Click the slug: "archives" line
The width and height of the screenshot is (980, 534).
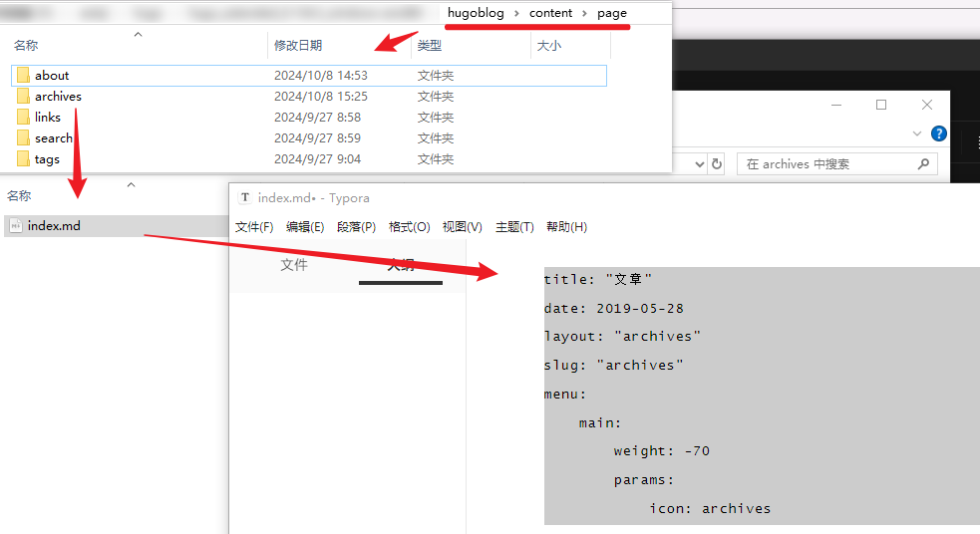click(x=614, y=366)
